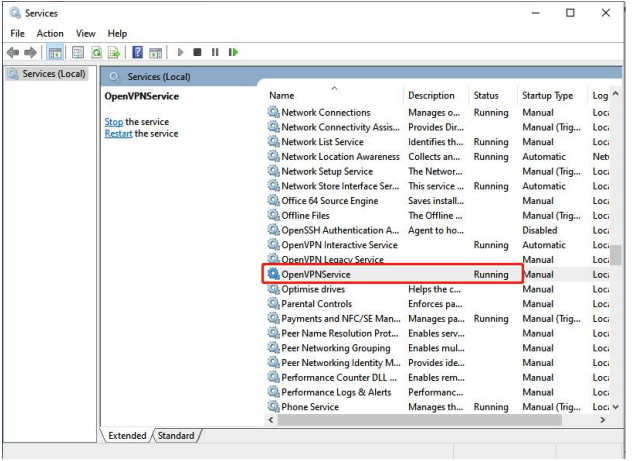Click the Services gear icon in title bar

point(15,13)
